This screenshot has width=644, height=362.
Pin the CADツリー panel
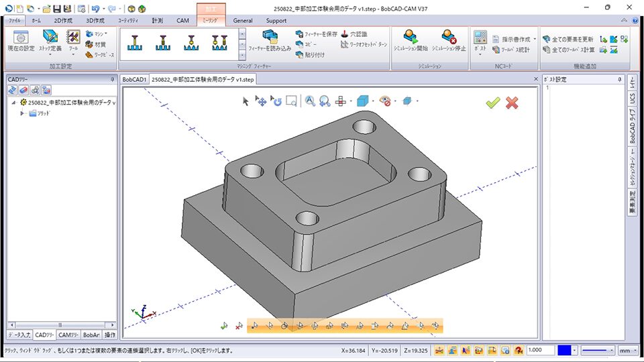click(113, 79)
